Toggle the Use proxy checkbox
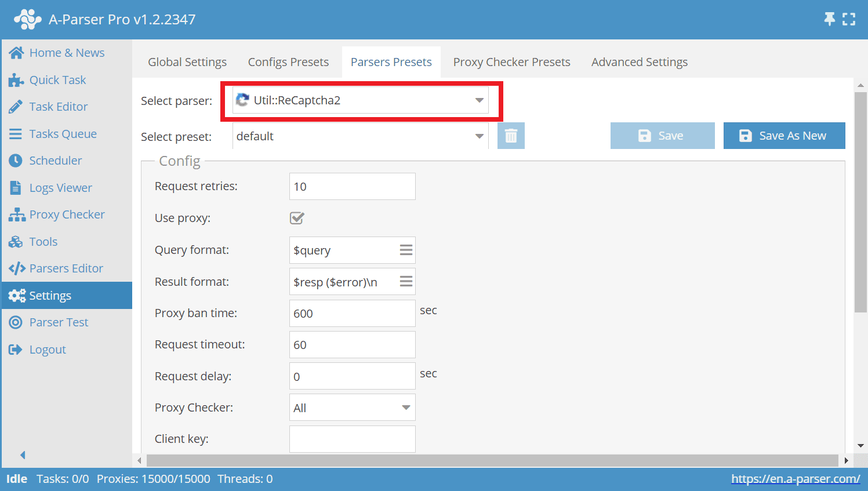Screen dimensions: 868x491 pos(297,218)
